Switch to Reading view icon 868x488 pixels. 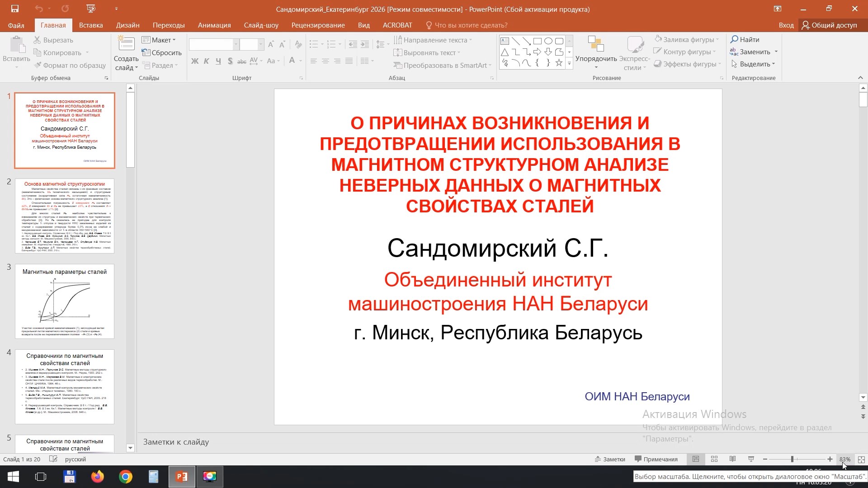[732, 459]
